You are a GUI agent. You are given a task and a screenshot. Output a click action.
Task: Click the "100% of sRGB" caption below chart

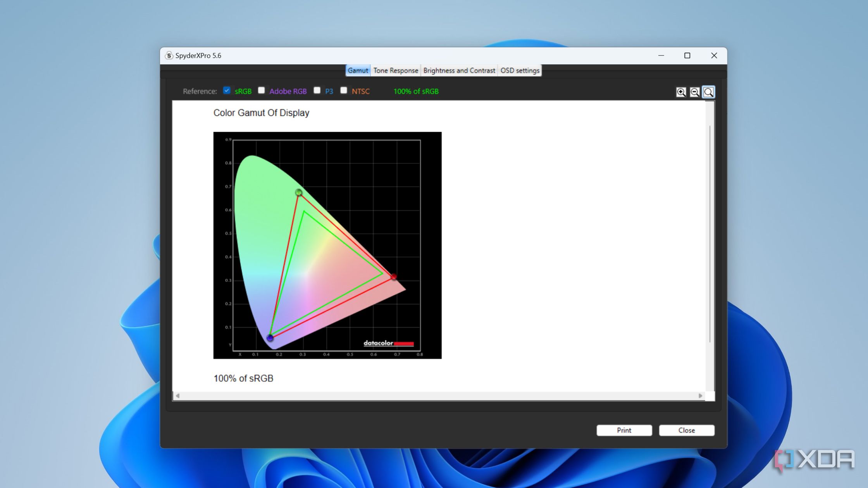click(243, 378)
